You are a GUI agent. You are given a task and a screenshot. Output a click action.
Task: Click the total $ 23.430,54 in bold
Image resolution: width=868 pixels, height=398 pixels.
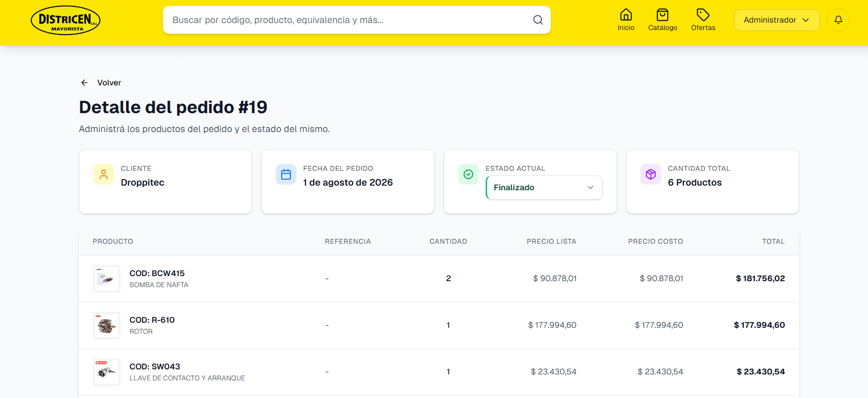761,372
